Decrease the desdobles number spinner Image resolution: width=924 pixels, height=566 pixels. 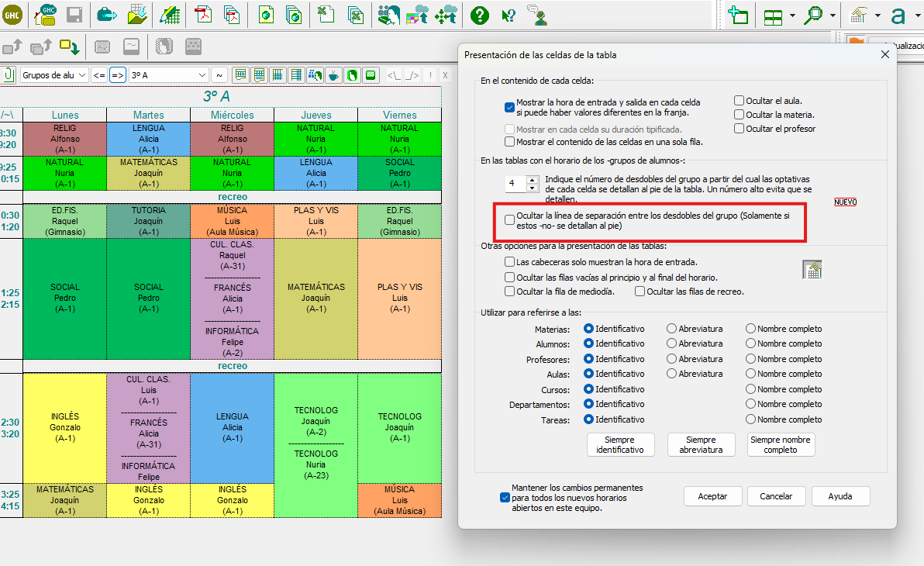point(532,188)
